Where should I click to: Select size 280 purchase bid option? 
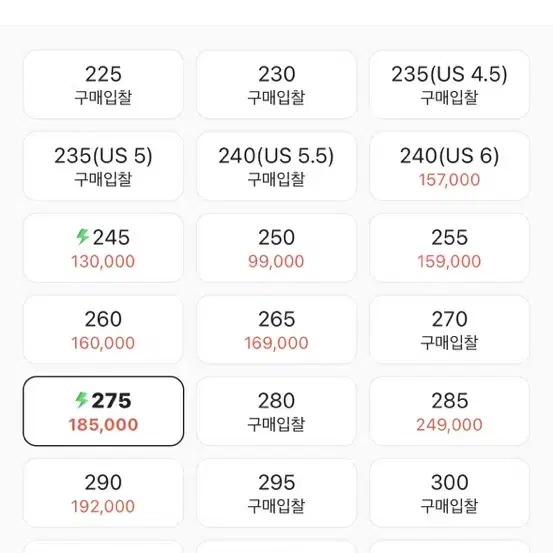point(276,411)
